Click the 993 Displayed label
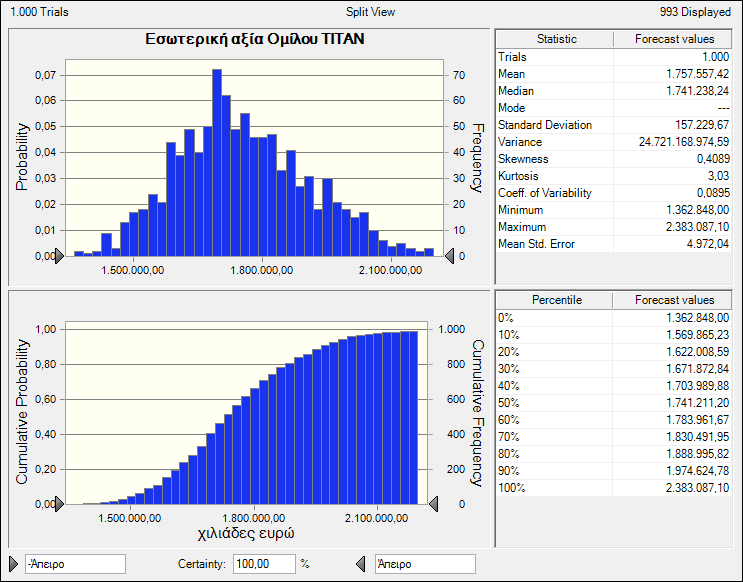The height and width of the screenshot is (582, 743). (x=695, y=12)
